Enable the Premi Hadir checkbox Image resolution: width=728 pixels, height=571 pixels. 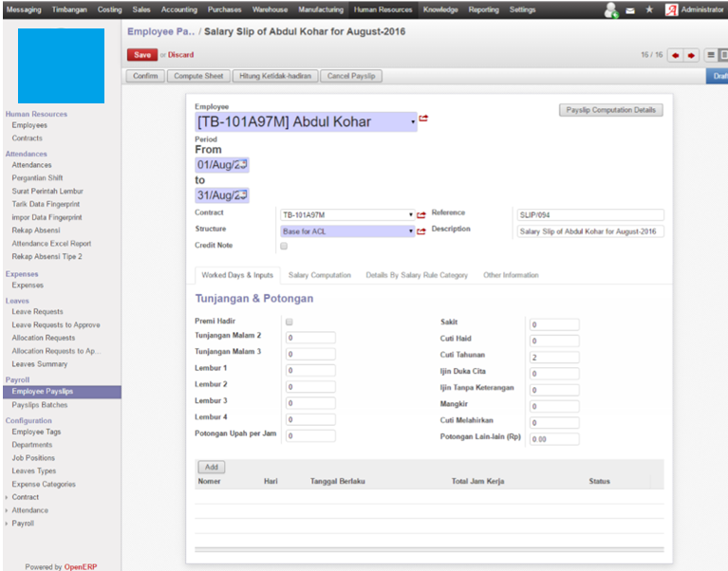289,322
